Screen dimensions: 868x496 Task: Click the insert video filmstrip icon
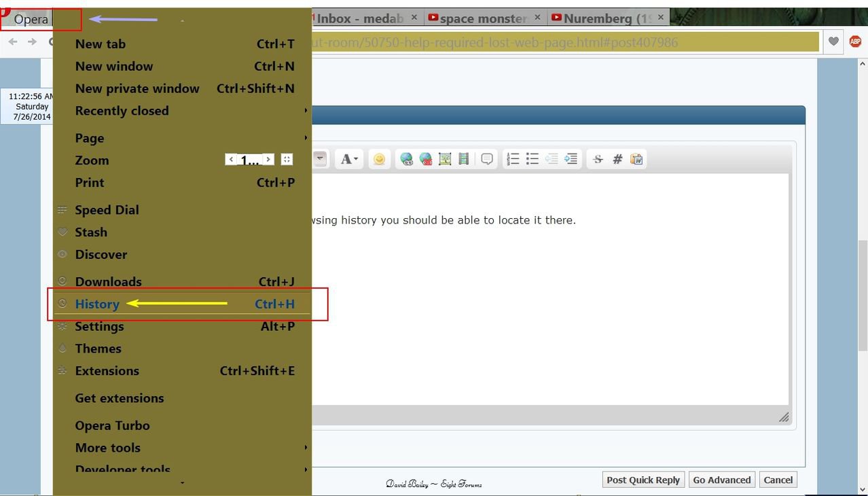coord(464,159)
